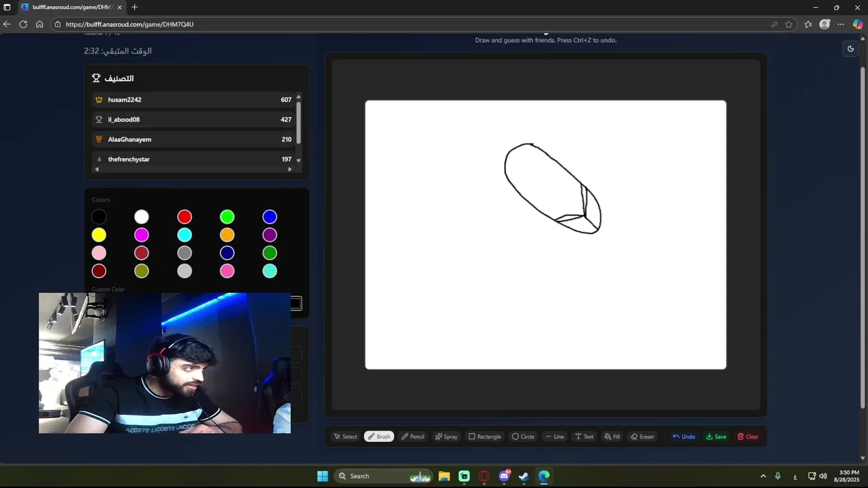Open Opera browser from taskbar
This screenshot has width=868, height=488.
pyautogui.click(x=484, y=476)
